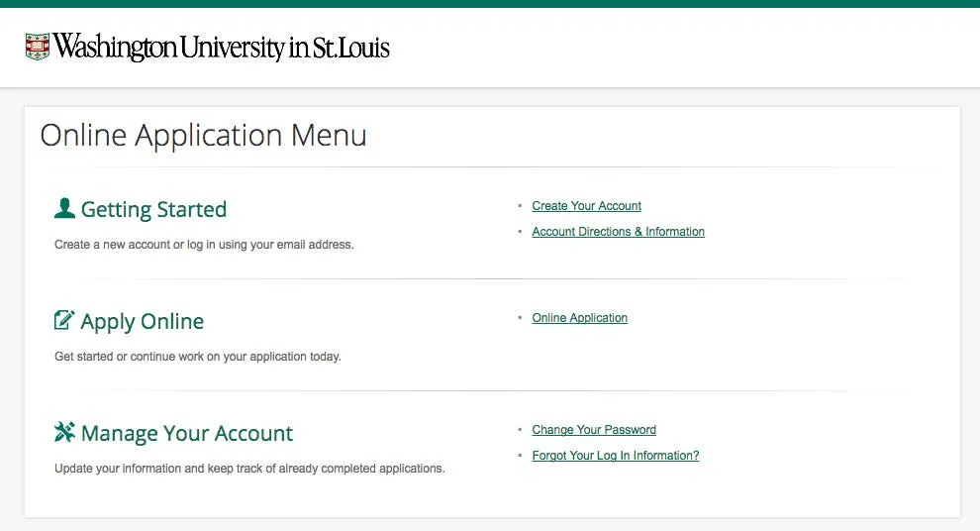This screenshot has width=980, height=531.
Task: Click the Manage Your Account section heading
Action: (187, 434)
